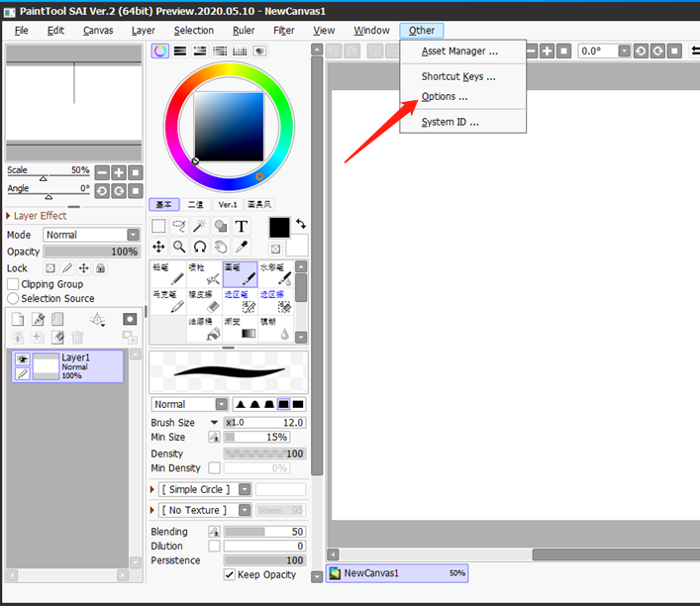Click the transparent color button

click(276, 249)
